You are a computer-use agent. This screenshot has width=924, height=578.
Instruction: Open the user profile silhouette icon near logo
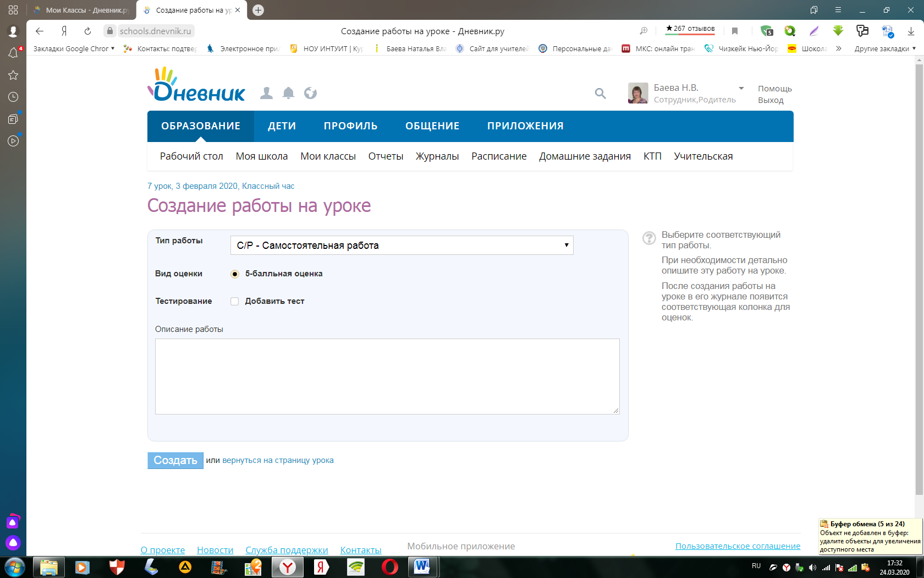(266, 93)
